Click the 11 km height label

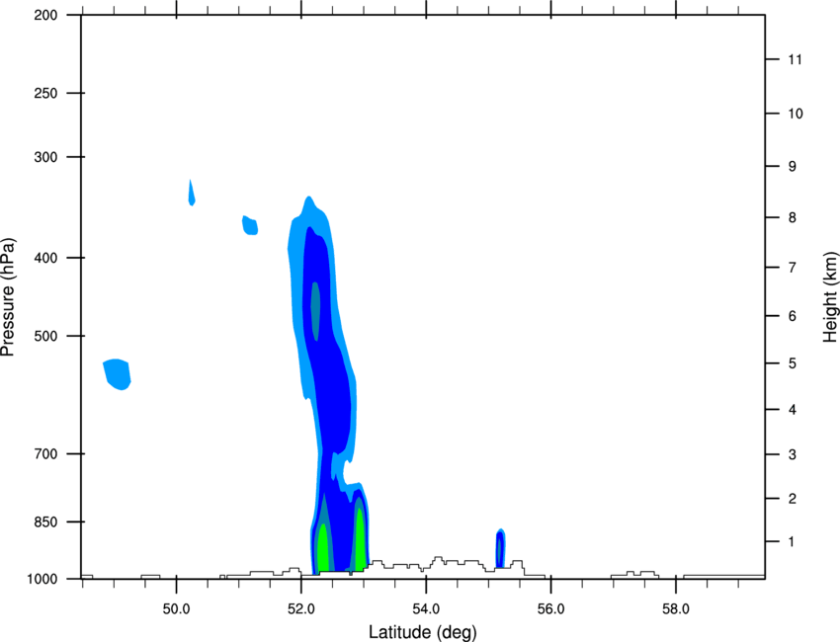[795, 59]
